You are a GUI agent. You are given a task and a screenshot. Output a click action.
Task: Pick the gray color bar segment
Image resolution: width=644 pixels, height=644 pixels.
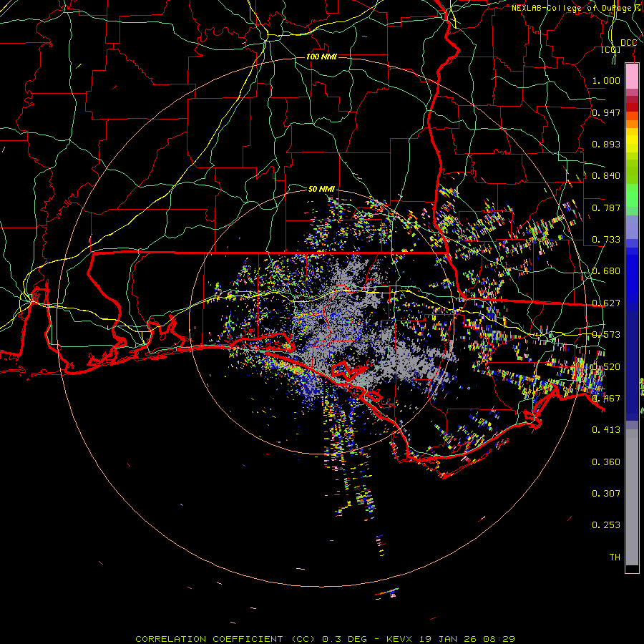[632, 497]
